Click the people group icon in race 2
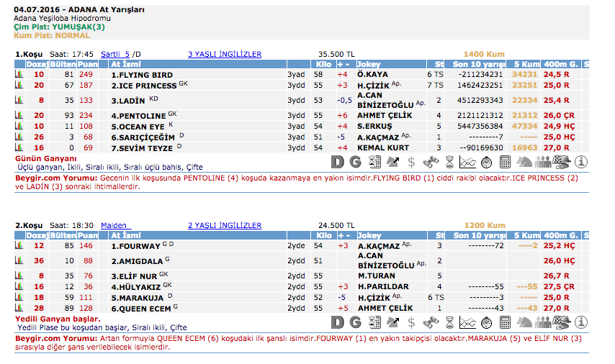 [x=544, y=322]
